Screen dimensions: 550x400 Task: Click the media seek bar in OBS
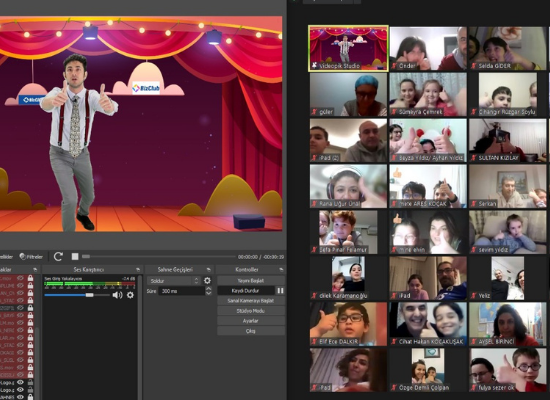point(159,256)
